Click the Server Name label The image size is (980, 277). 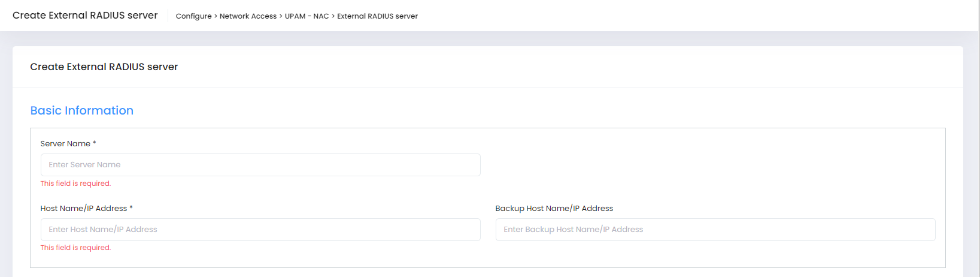point(65,144)
